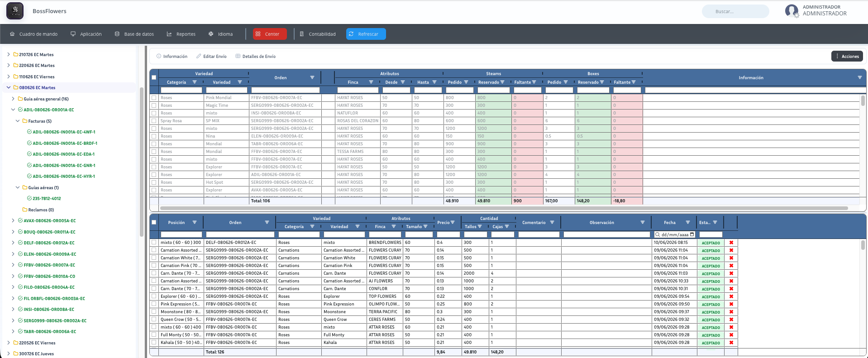868x358 pixels.
Task: Toggle the select-all checkbox in the upper table header
Action: (154, 77)
